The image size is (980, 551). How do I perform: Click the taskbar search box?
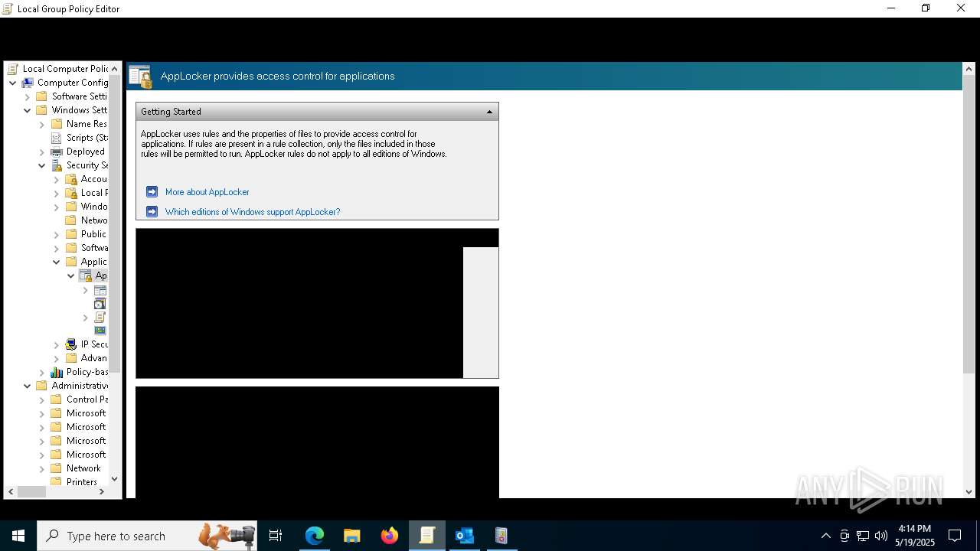point(148,536)
